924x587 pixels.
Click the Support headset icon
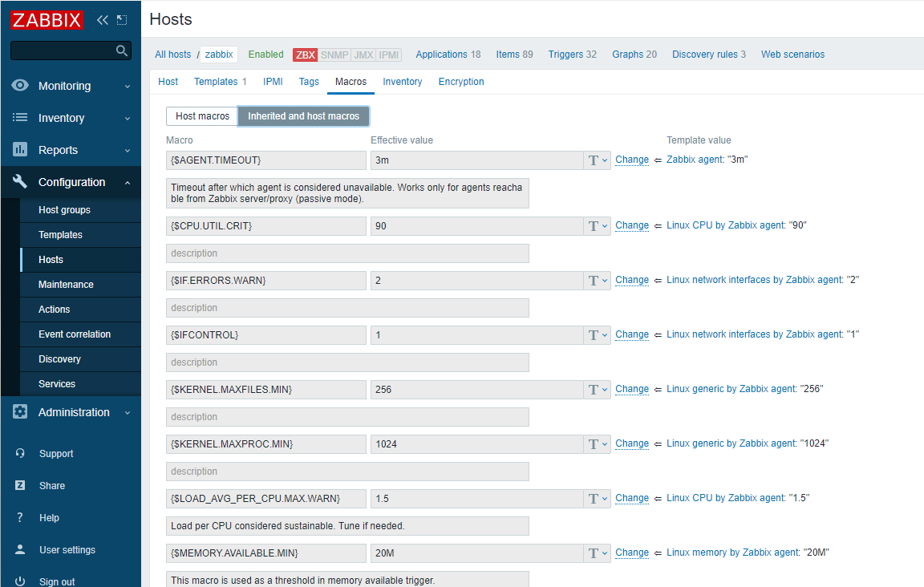click(20, 453)
